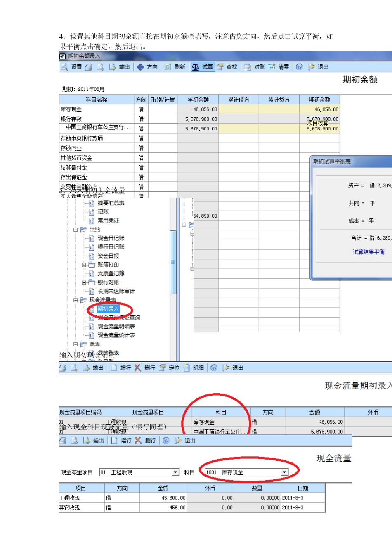392x555 pixels.
Task: Click the 试算结果平衡 link in the balance dialog
Action: (x=368, y=252)
